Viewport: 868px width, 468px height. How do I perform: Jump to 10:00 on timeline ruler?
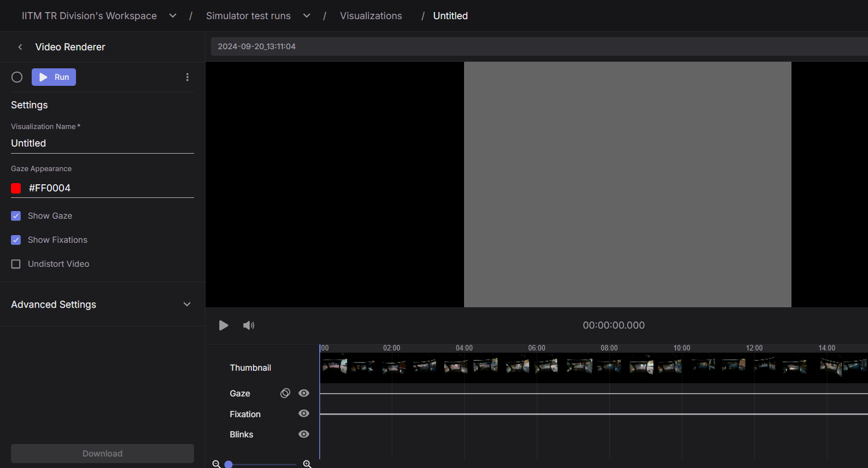tap(682, 348)
